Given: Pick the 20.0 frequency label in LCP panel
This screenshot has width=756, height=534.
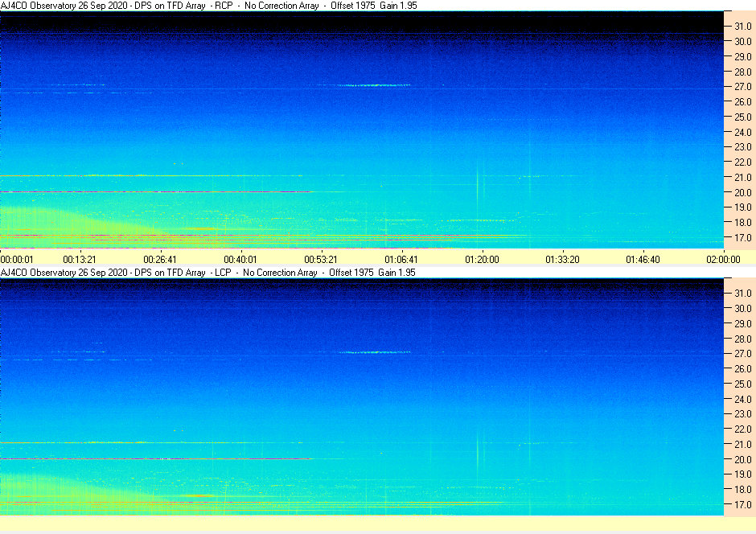Looking at the screenshot, I should click(x=743, y=459).
